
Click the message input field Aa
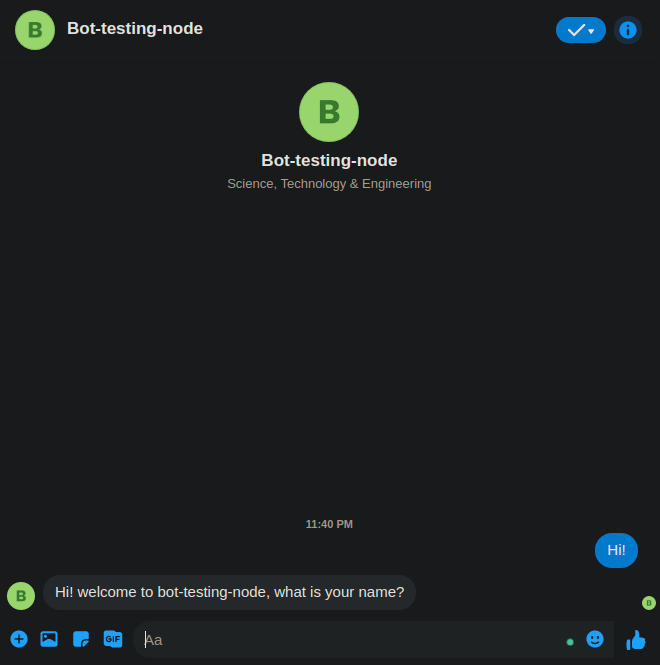354,640
